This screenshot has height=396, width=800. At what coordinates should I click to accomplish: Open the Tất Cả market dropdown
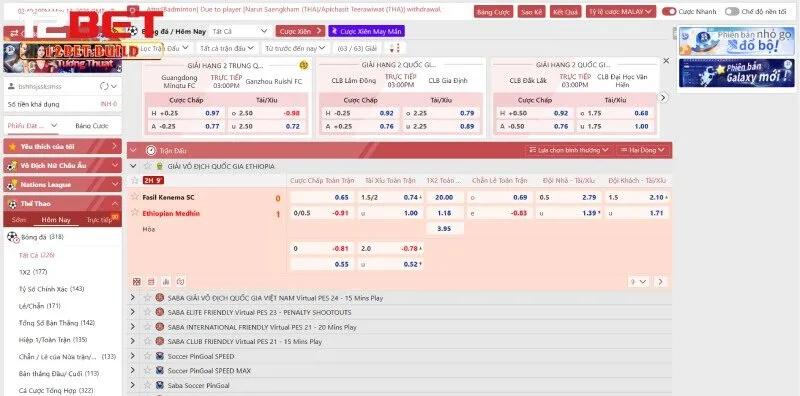coord(239,31)
